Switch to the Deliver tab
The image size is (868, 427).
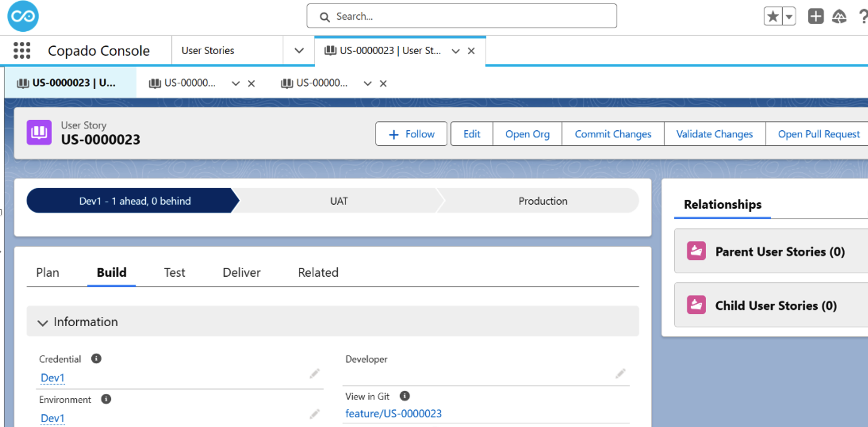241,273
